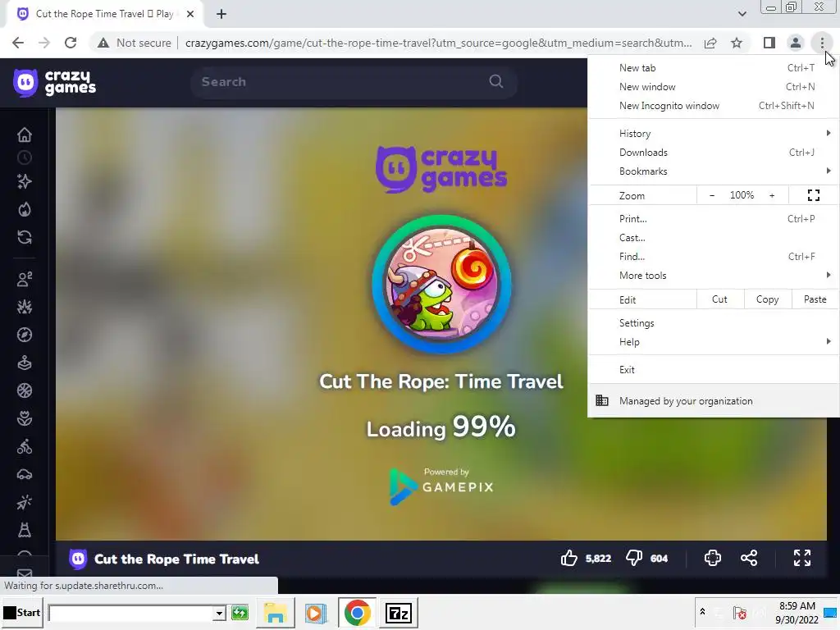Show hidden system tray icons
The height and width of the screenshot is (630, 840).
pos(702,612)
